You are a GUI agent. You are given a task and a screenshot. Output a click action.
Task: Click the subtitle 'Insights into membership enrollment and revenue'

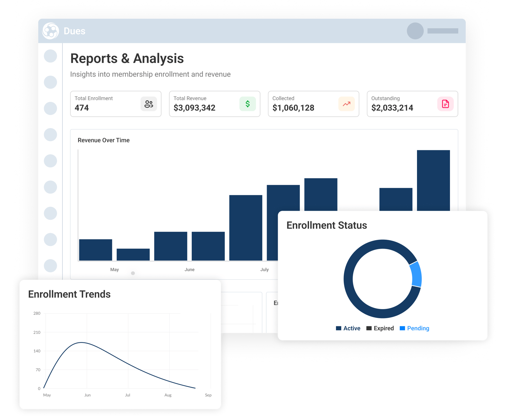tap(150, 74)
